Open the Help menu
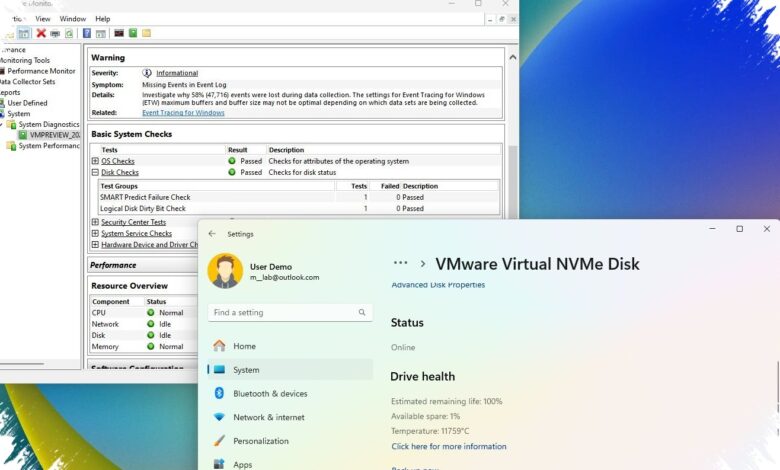780x470 pixels. (102, 19)
